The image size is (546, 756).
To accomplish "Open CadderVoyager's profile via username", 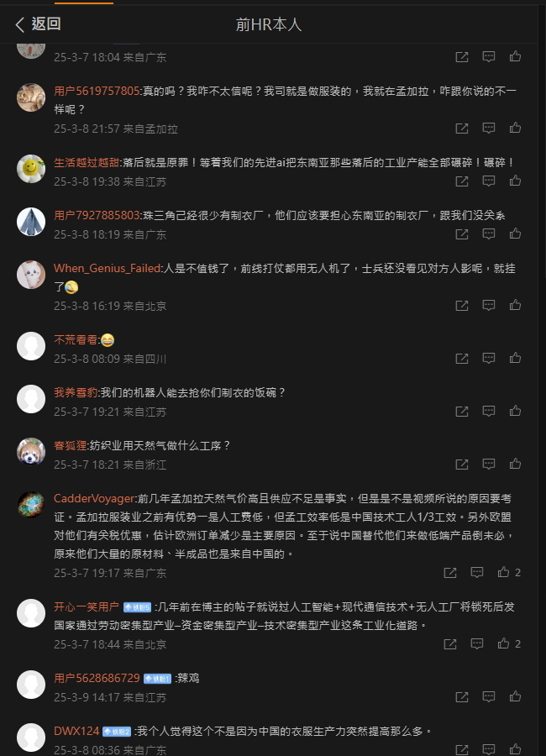I will pyautogui.click(x=94, y=498).
